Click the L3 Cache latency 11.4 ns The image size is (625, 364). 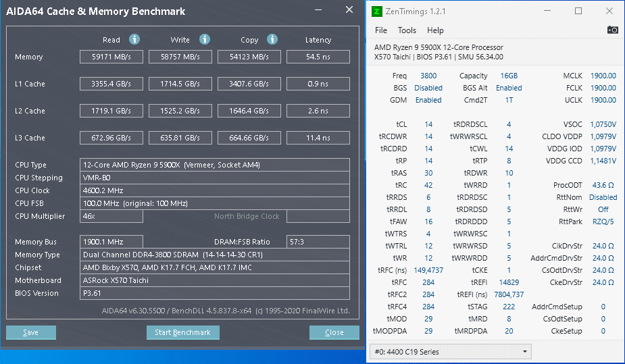(x=318, y=138)
